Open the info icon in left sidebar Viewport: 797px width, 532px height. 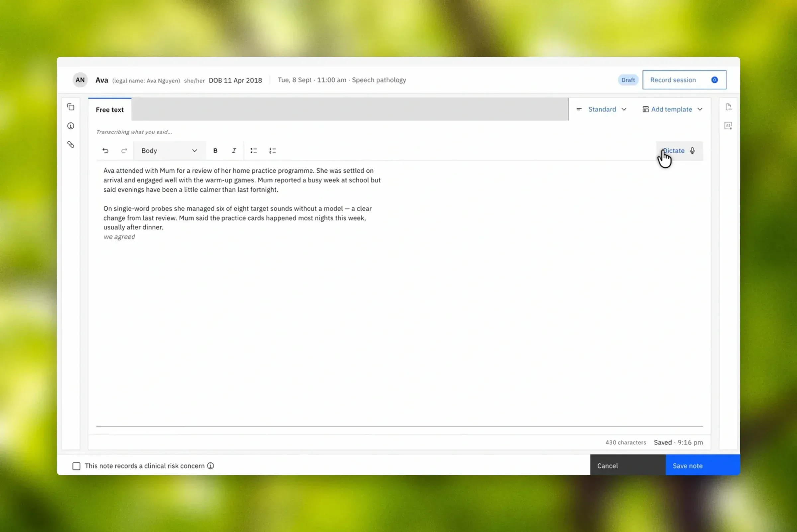(x=71, y=126)
